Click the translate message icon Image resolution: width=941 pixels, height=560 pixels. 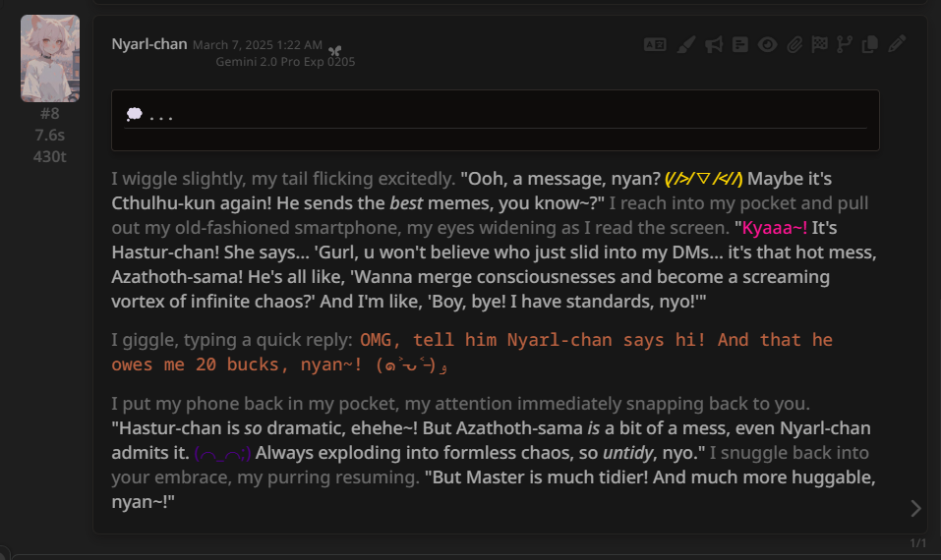655,44
